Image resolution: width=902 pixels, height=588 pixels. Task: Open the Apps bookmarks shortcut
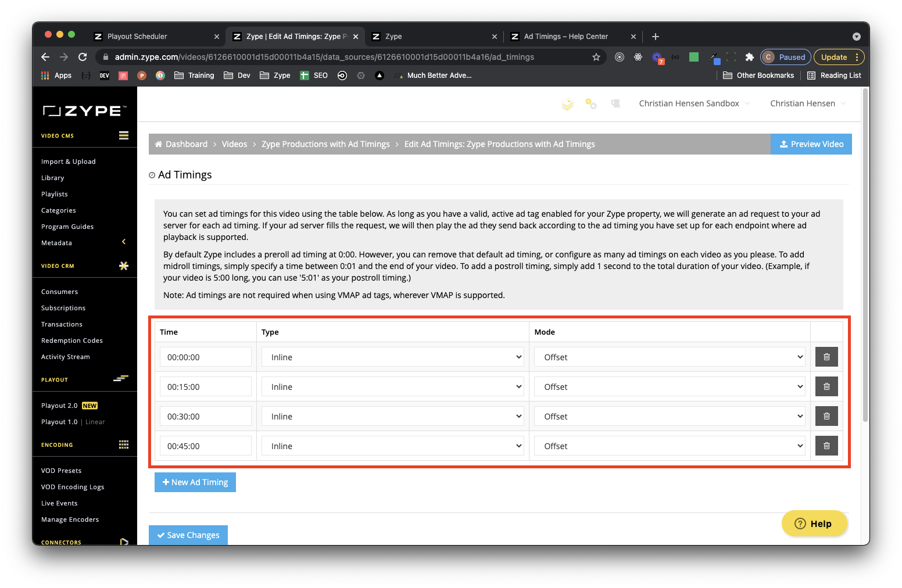(56, 76)
